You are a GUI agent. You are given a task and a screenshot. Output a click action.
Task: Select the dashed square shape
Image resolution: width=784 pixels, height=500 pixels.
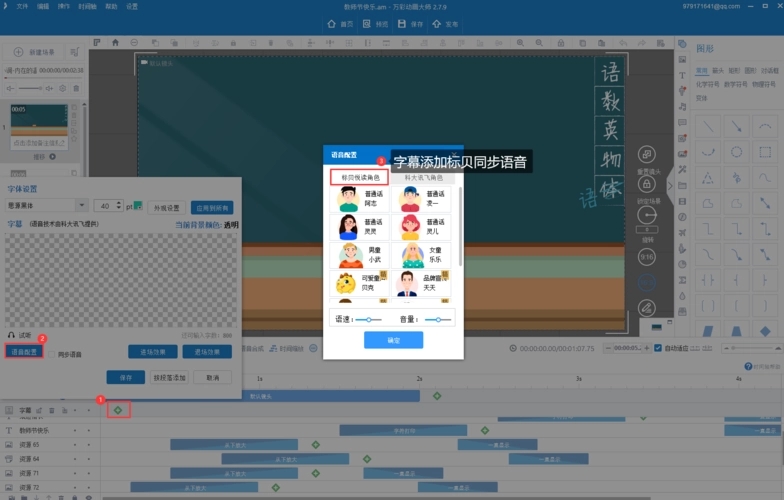click(x=765, y=152)
